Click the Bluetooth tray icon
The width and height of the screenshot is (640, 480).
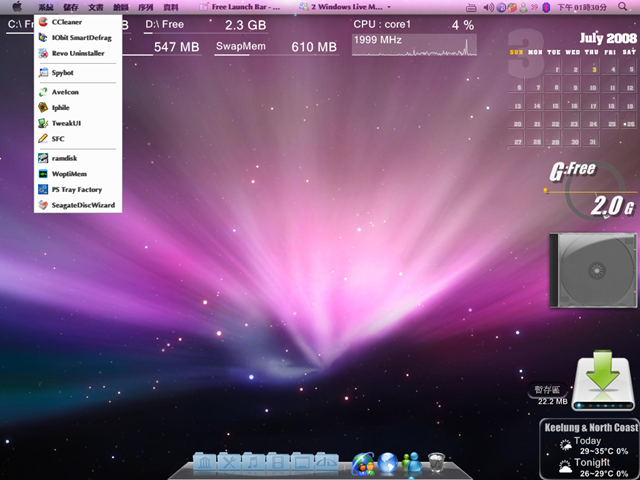tap(546, 7)
